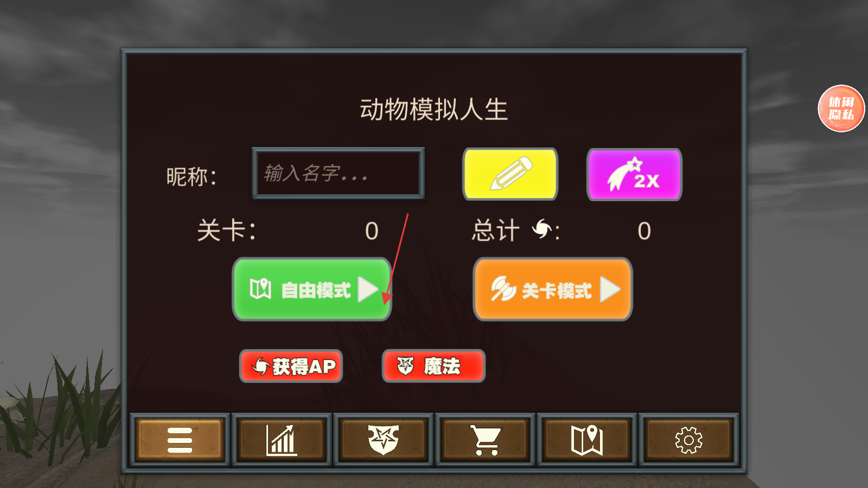Click the 动物模拟人生 title text

coord(433,110)
